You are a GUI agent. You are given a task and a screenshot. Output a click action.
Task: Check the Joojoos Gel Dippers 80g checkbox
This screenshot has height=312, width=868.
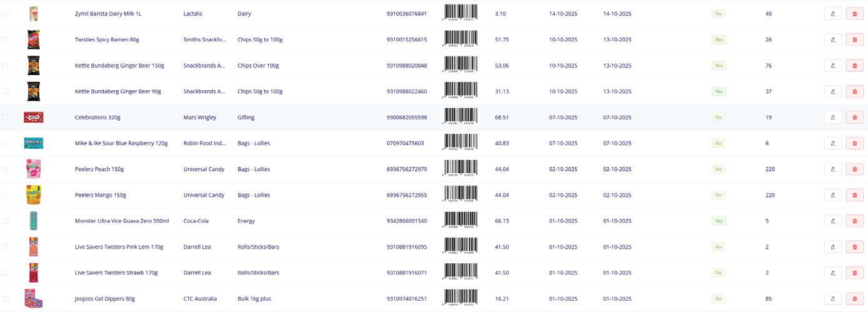(x=6, y=298)
